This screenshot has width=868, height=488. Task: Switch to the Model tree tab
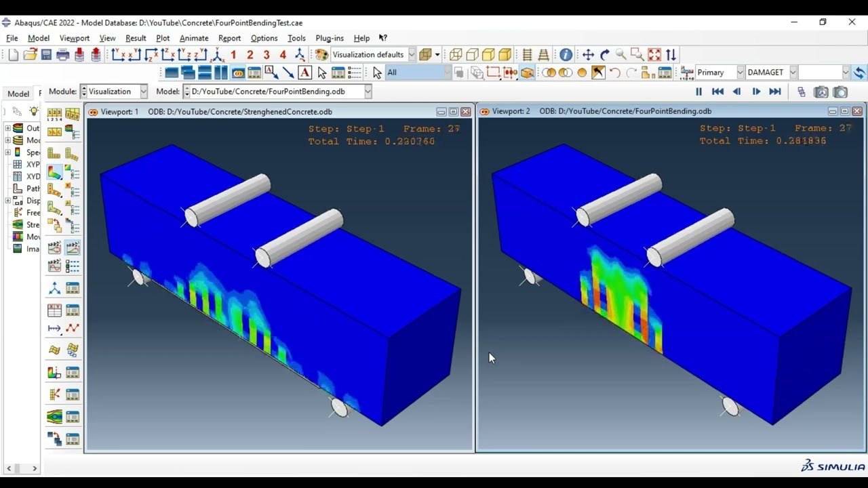coord(18,94)
